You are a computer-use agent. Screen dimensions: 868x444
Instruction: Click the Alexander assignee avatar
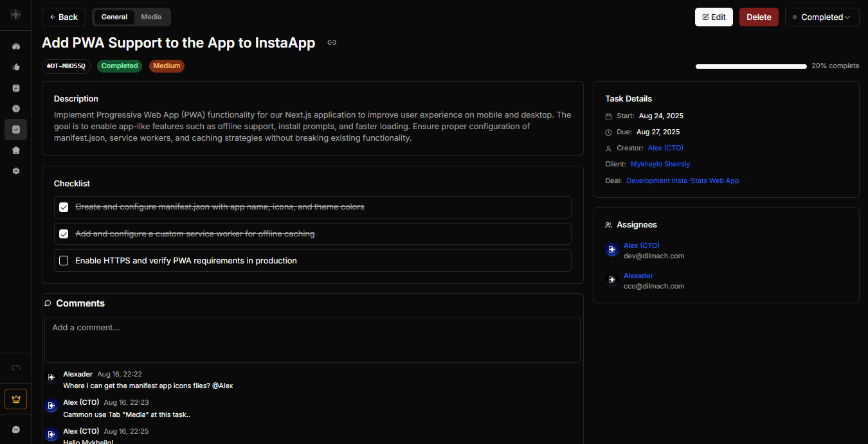pyautogui.click(x=612, y=280)
